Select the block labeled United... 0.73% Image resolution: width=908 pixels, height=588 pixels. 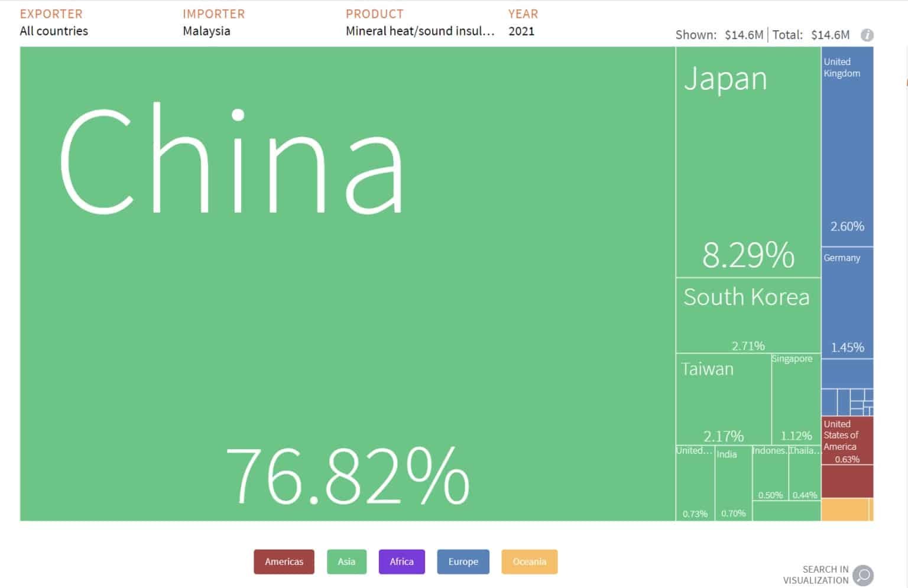[695, 483]
